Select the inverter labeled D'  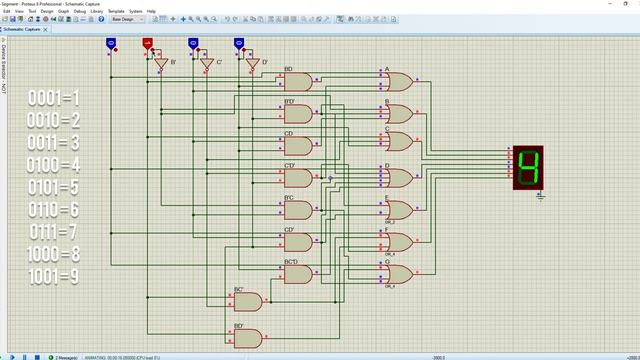[x=253, y=64]
